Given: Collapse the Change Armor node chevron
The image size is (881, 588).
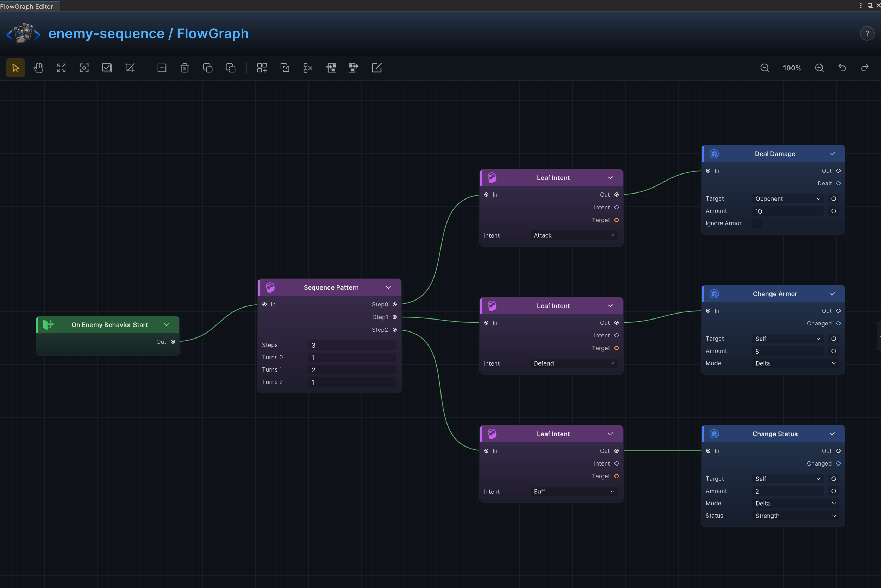Looking at the screenshot, I should point(832,294).
